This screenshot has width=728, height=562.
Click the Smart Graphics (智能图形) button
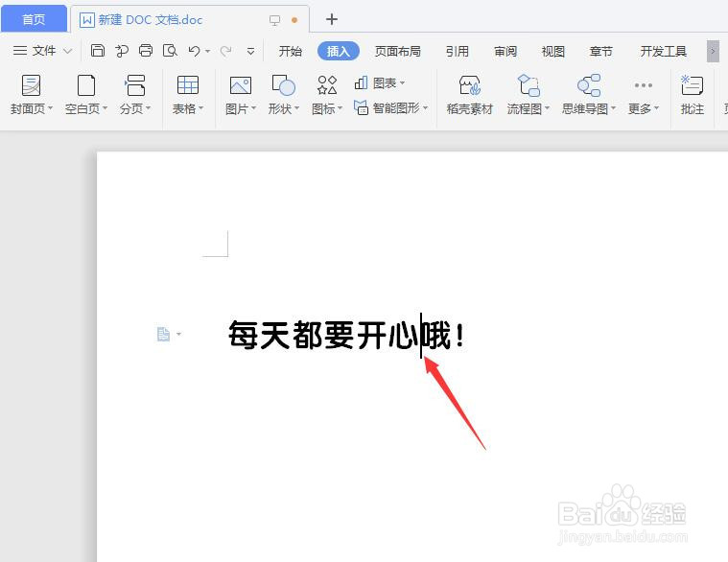click(390, 108)
